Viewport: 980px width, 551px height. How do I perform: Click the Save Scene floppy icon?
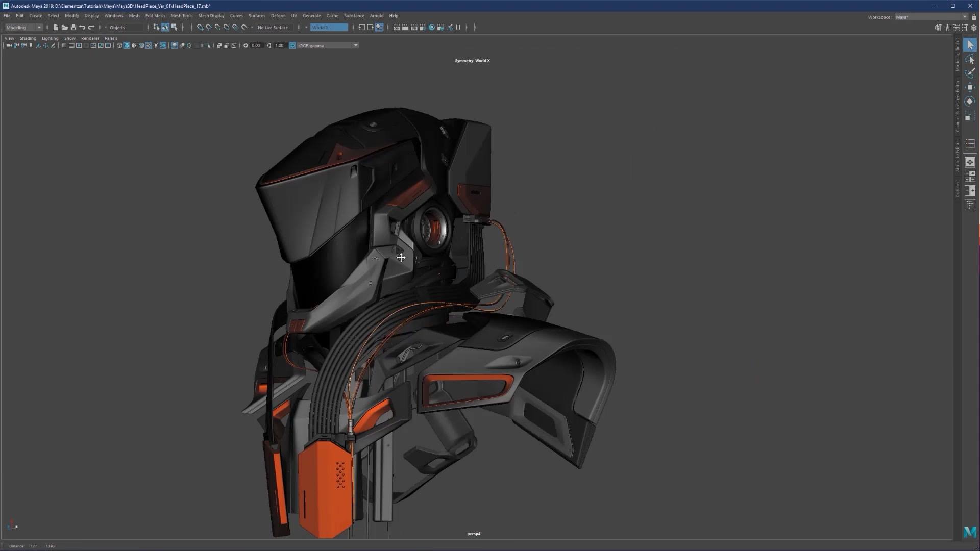point(73,28)
